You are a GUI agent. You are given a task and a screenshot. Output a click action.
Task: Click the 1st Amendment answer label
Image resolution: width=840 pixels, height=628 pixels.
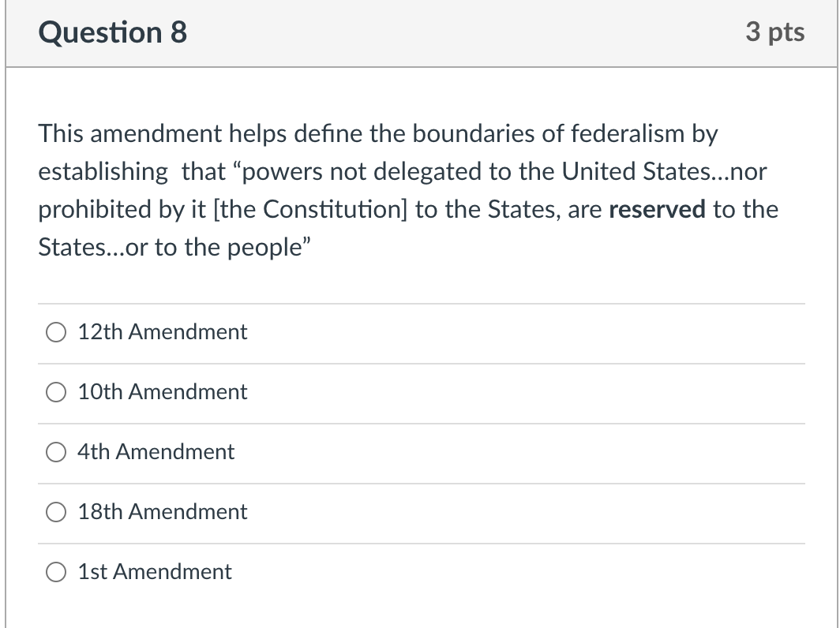click(x=153, y=572)
